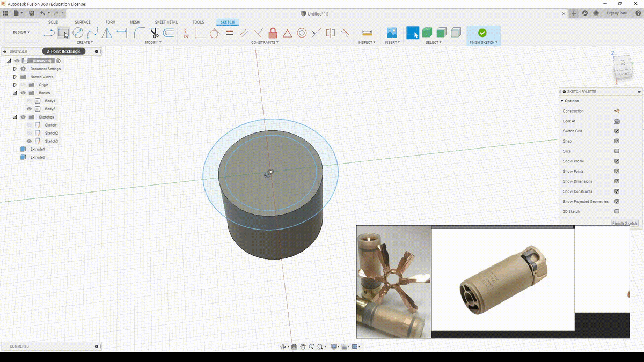
Task: Hide Sketch3 using its eye icon
Action: 29,141
